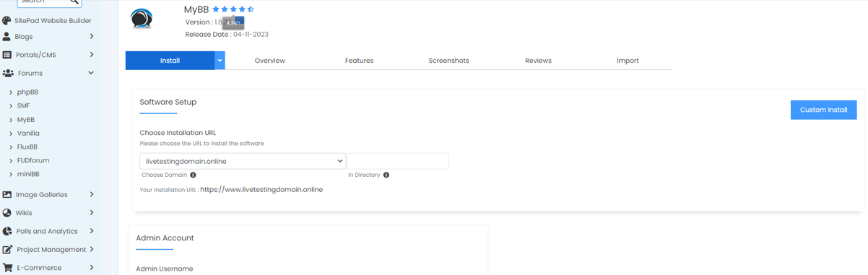The image size is (868, 275).
Task: Open FluxBB in the Forums list
Action: point(27,147)
